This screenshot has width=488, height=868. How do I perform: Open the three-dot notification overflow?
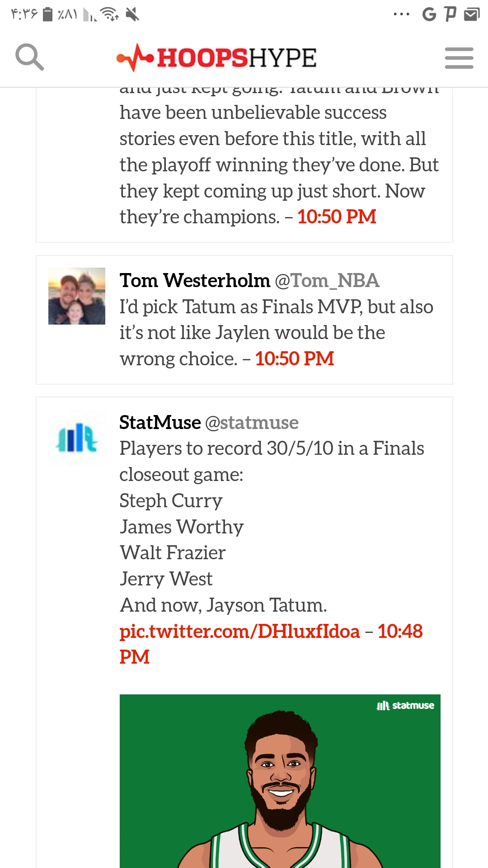coord(402,14)
